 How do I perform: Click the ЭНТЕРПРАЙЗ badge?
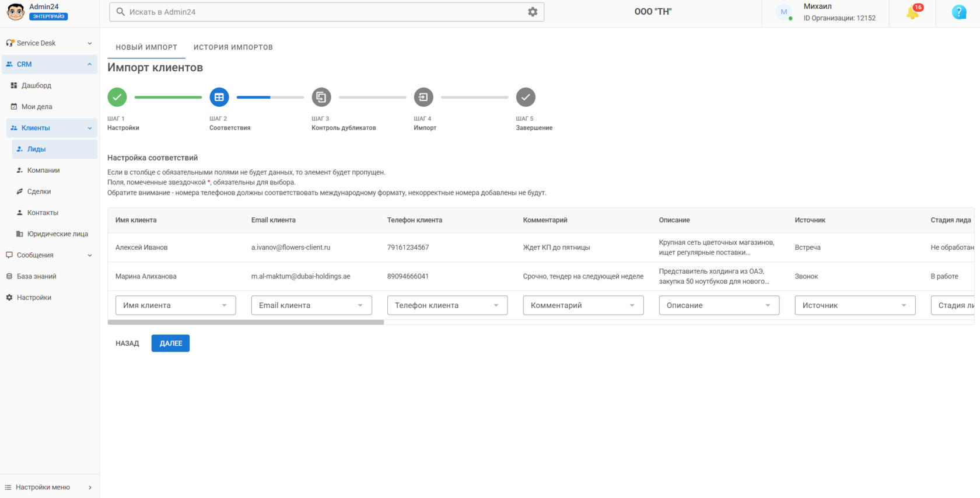pos(48,16)
